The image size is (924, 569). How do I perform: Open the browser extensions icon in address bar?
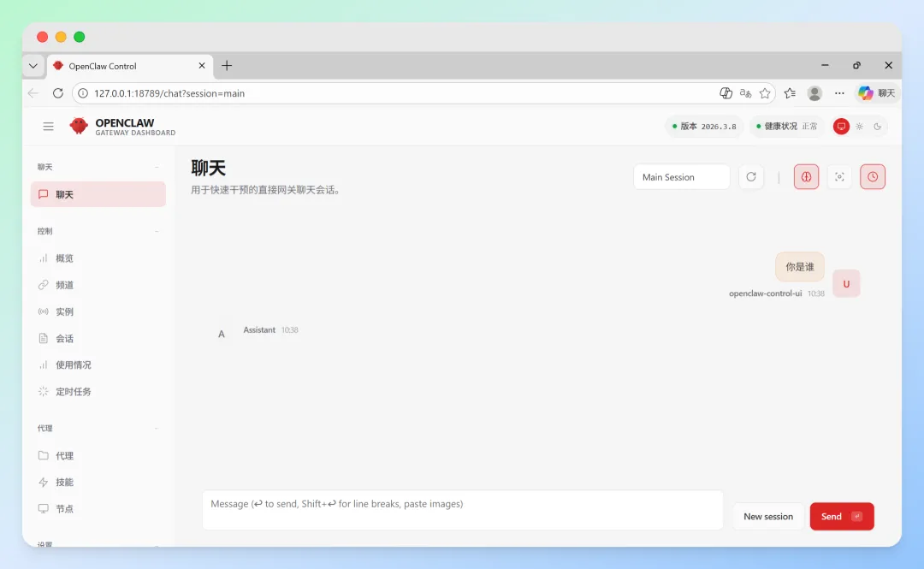coord(726,93)
